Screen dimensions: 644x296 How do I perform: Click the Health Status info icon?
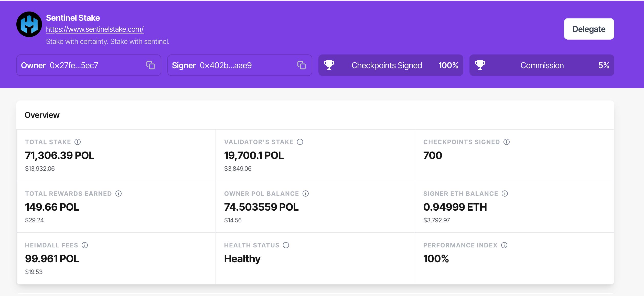click(x=286, y=245)
